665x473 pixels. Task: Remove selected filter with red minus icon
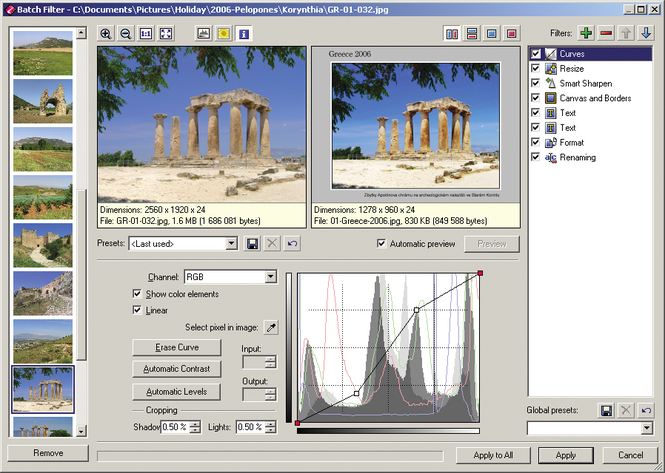606,33
